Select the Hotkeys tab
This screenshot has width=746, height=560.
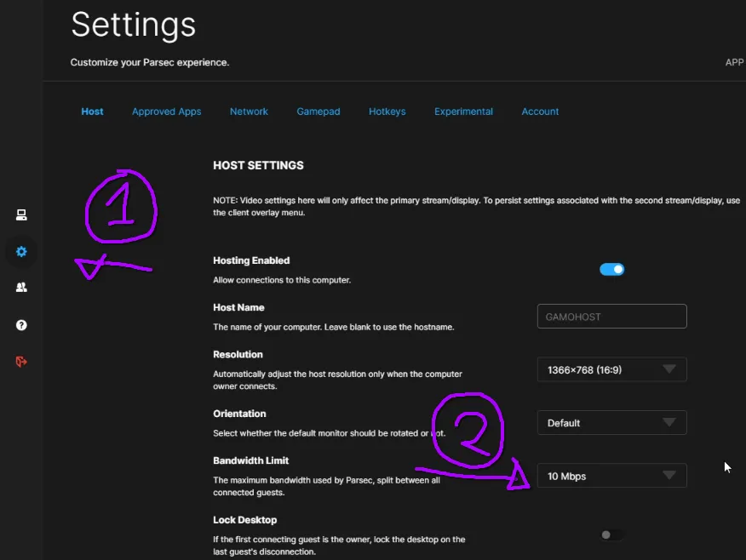pyautogui.click(x=387, y=111)
